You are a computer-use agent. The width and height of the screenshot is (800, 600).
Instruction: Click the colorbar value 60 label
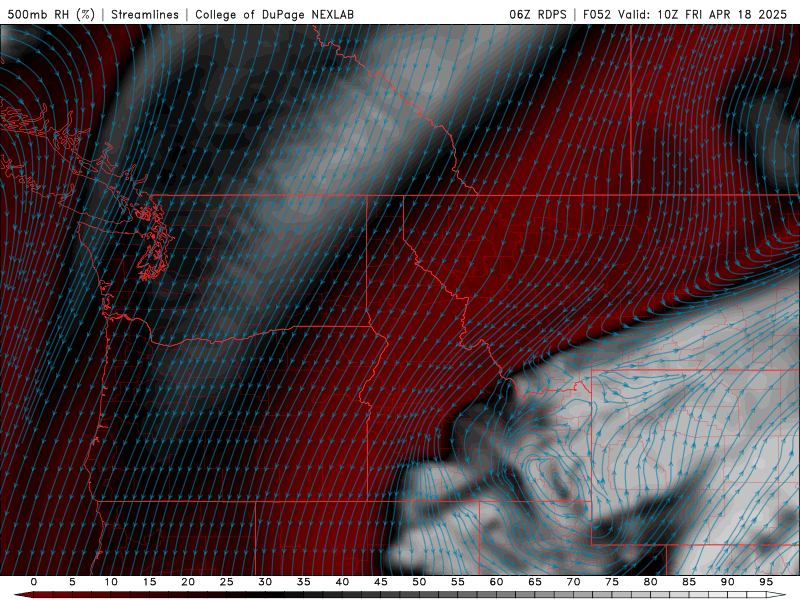(x=496, y=582)
